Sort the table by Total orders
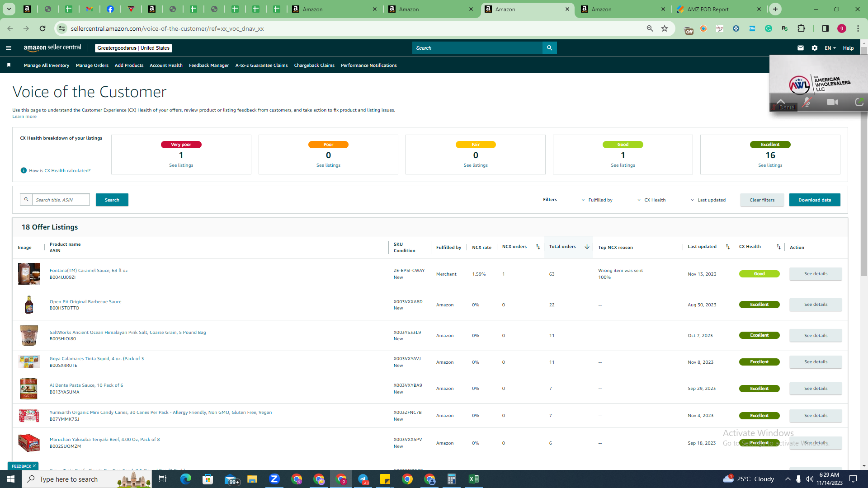 tap(587, 247)
